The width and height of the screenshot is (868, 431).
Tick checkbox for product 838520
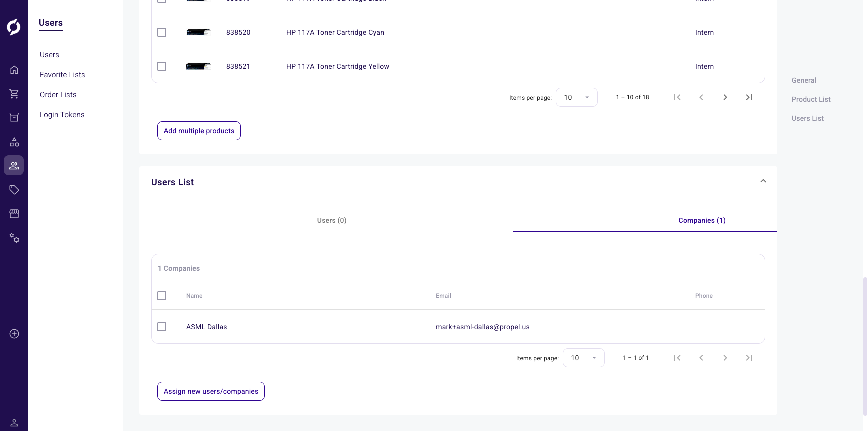coord(162,32)
